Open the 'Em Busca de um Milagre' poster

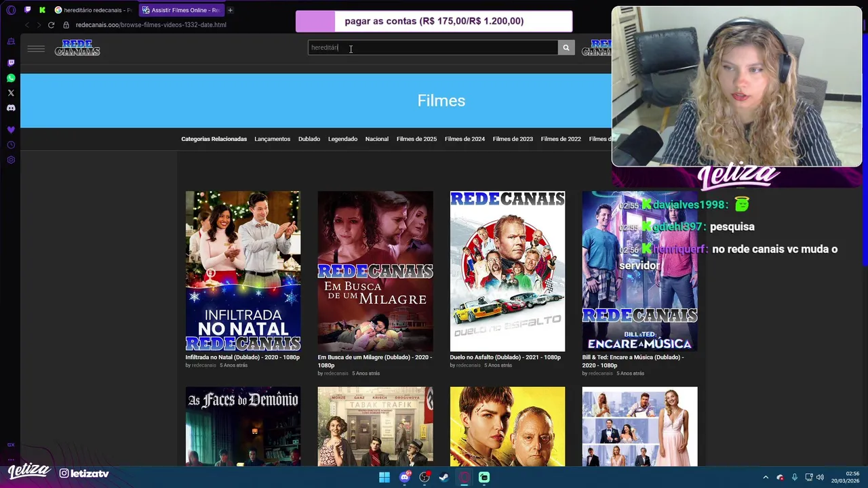tap(375, 271)
